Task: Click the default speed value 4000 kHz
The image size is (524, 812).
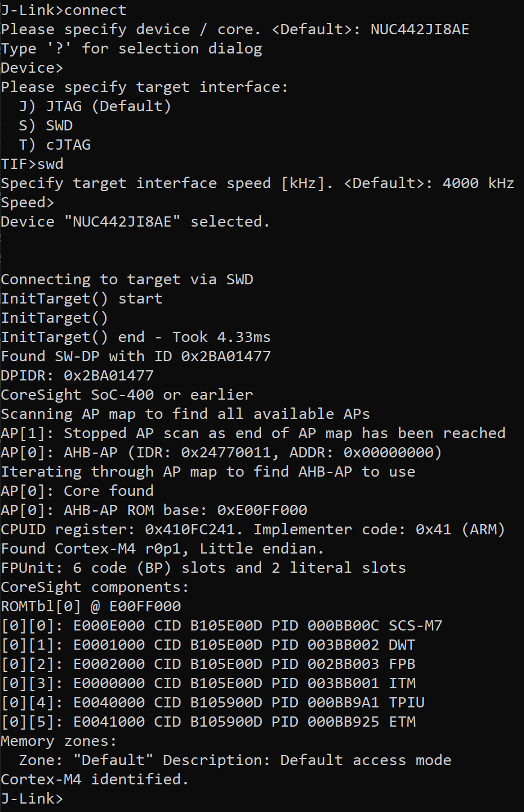Action: (478, 183)
